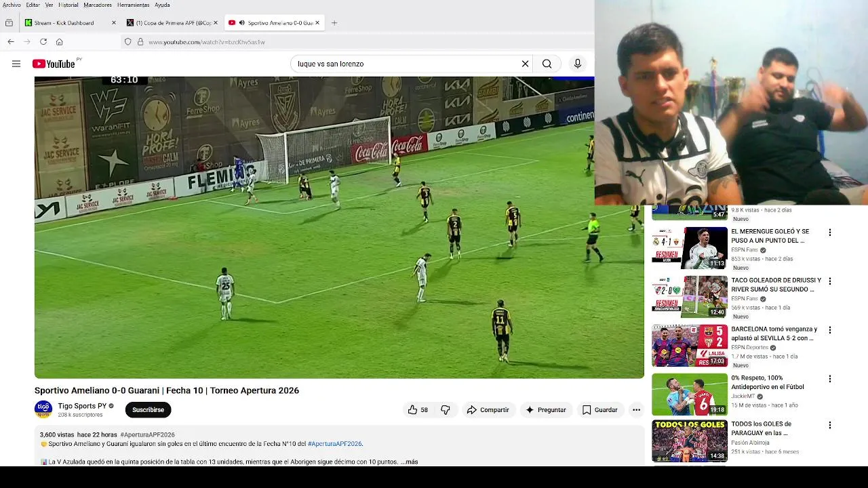Click the Preguntar button

pos(545,410)
